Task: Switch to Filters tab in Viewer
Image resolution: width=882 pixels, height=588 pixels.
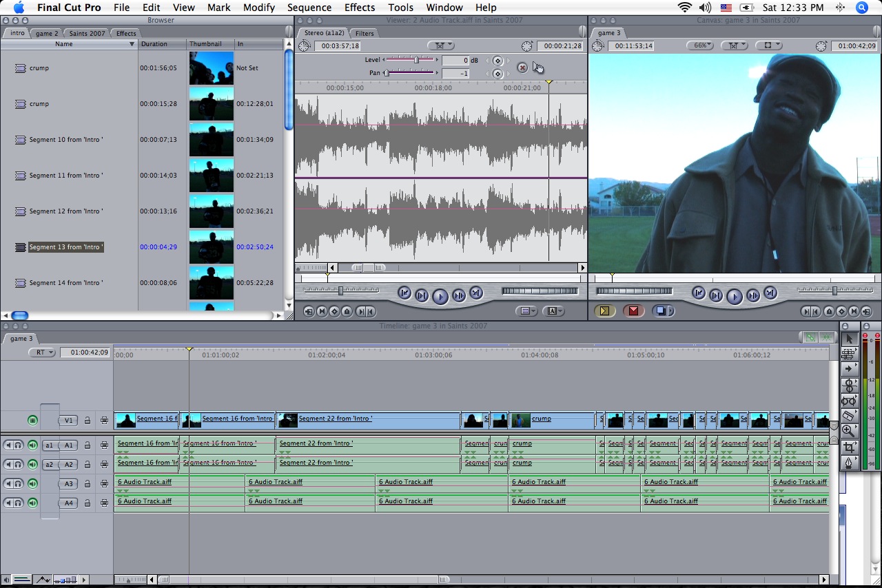Action: click(365, 33)
